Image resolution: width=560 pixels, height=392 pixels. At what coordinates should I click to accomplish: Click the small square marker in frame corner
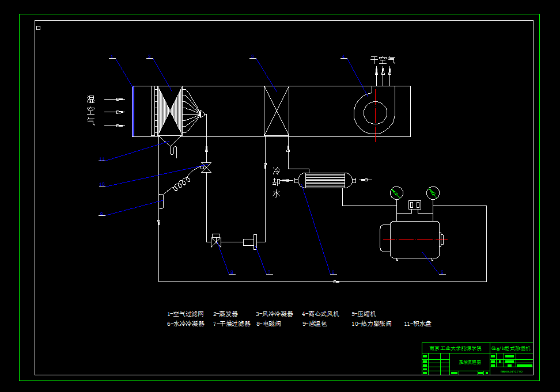click(38, 28)
